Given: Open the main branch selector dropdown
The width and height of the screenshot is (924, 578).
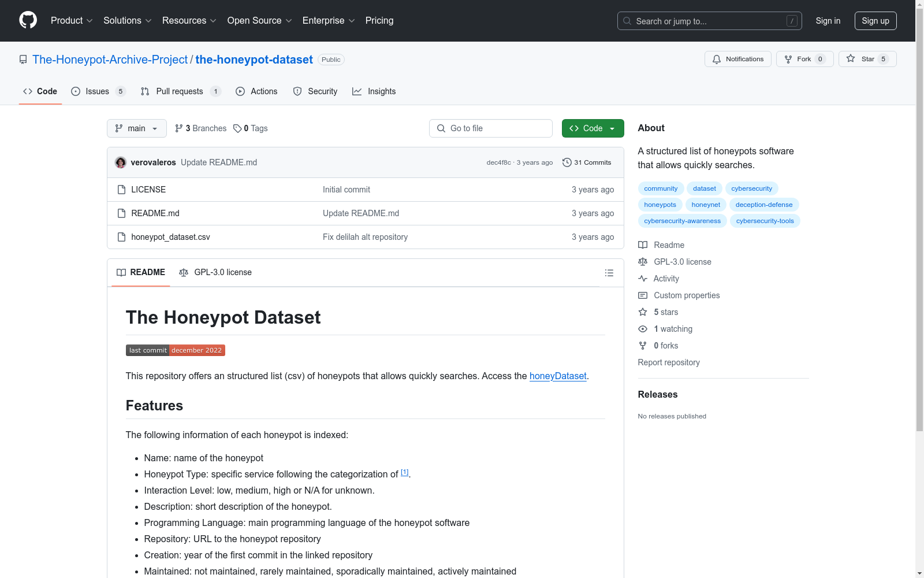Looking at the screenshot, I should [137, 128].
